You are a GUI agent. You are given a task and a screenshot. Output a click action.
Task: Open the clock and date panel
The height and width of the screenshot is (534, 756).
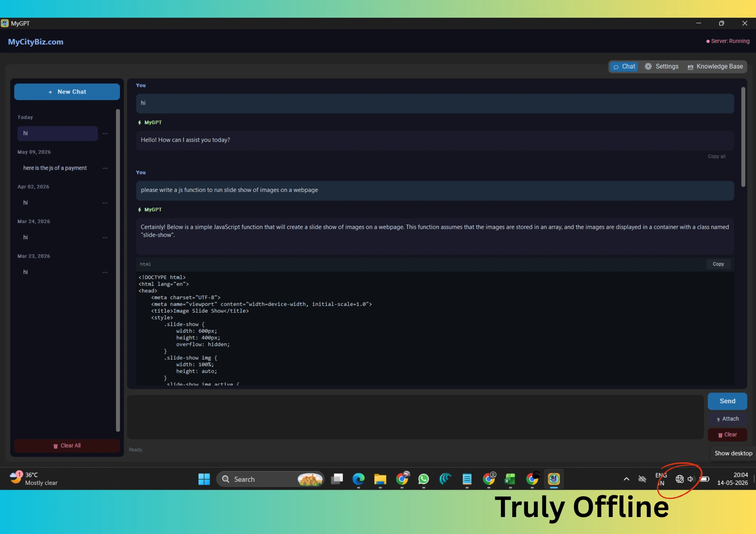[x=733, y=479]
